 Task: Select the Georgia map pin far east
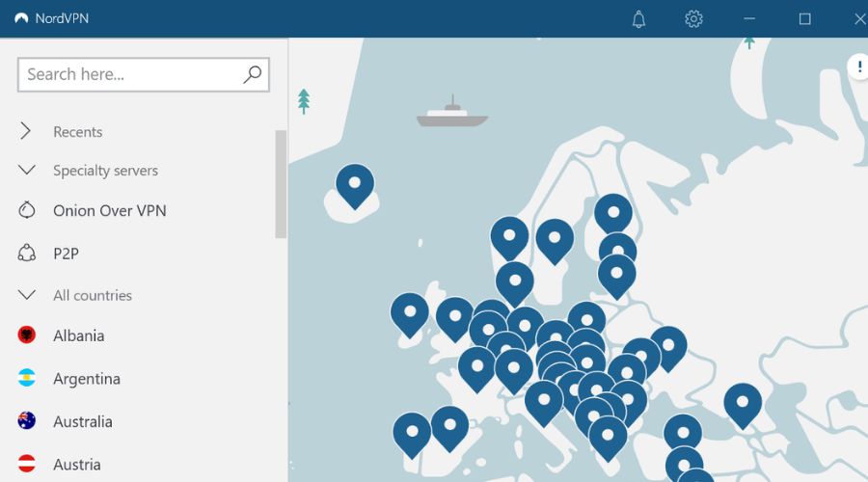tap(743, 406)
